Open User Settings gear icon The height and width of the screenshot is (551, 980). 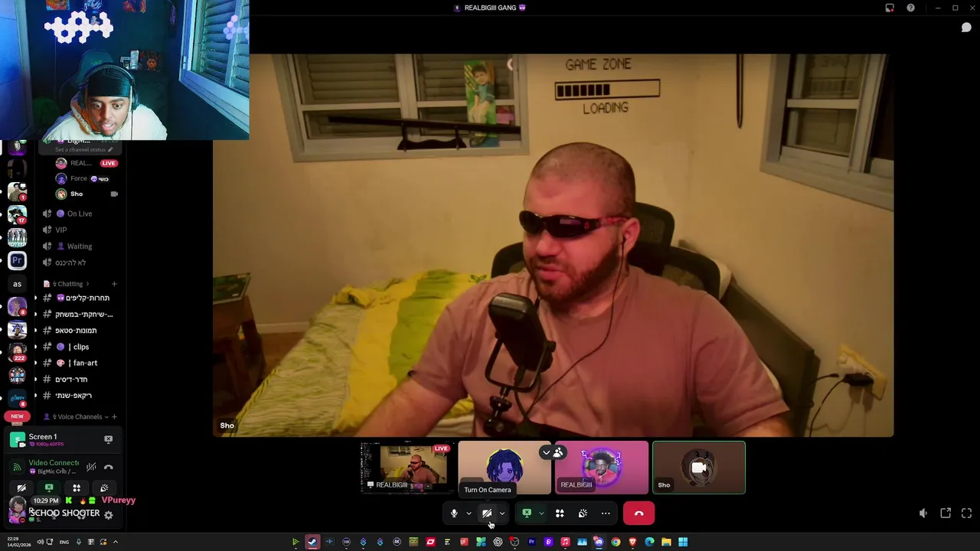tap(109, 515)
